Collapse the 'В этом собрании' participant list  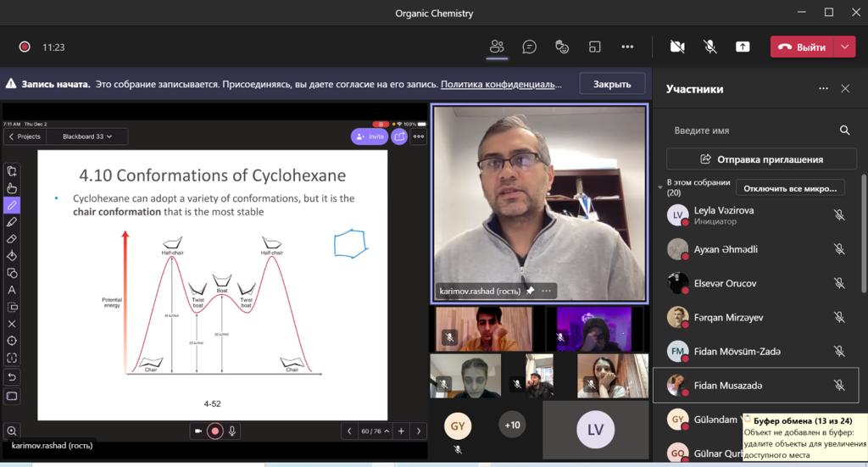[661, 186]
